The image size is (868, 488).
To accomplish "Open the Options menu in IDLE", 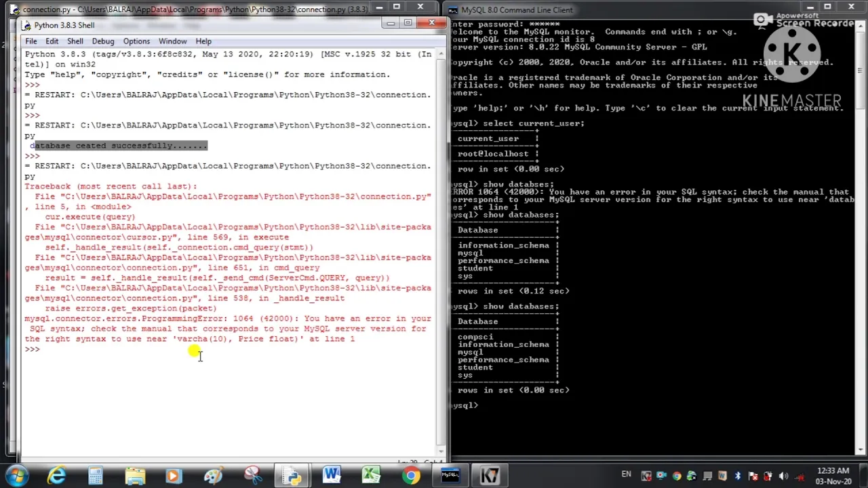I will coord(136,41).
